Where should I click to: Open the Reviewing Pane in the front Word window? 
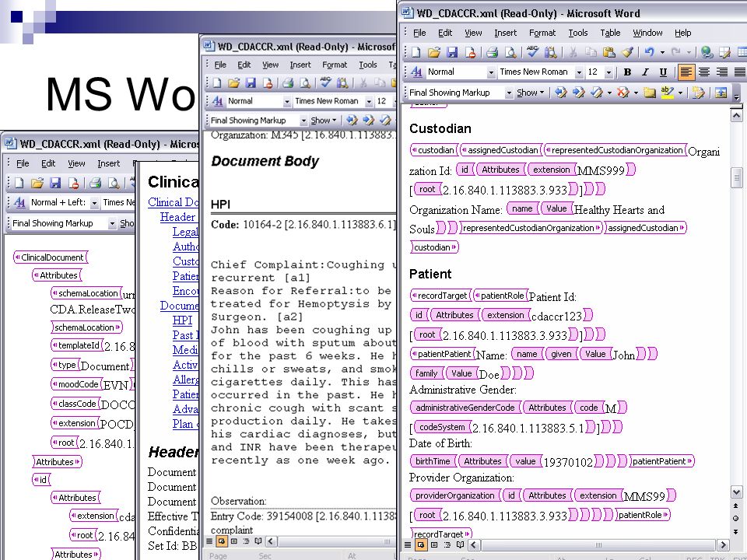[x=721, y=93]
